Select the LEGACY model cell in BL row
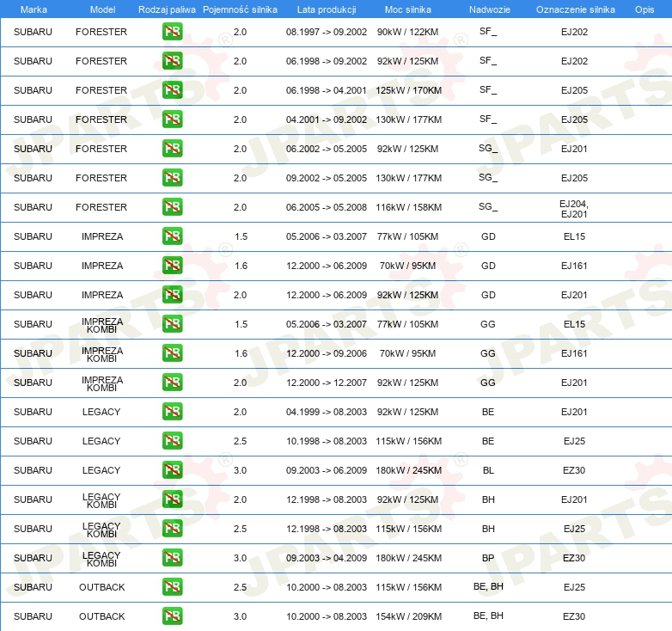The height and width of the screenshot is (631, 672). pyautogui.click(x=101, y=470)
